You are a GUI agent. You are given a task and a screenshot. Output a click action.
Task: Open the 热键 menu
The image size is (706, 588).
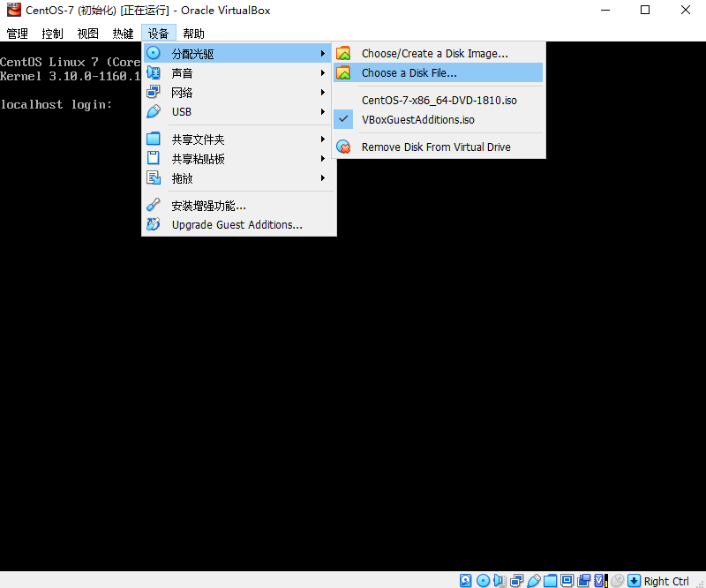pyautogui.click(x=123, y=34)
